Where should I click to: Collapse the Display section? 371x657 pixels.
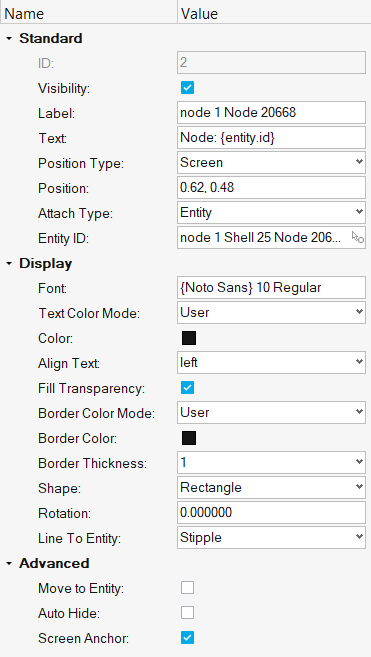pyautogui.click(x=9, y=264)
